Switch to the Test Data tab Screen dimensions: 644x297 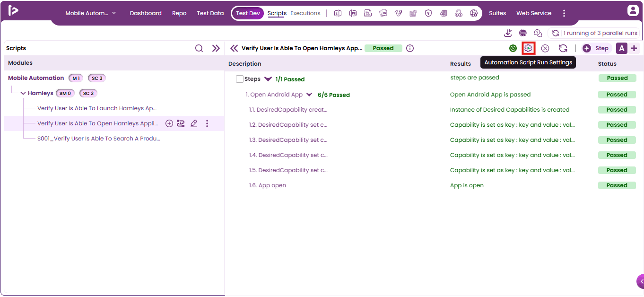(210, 13)
